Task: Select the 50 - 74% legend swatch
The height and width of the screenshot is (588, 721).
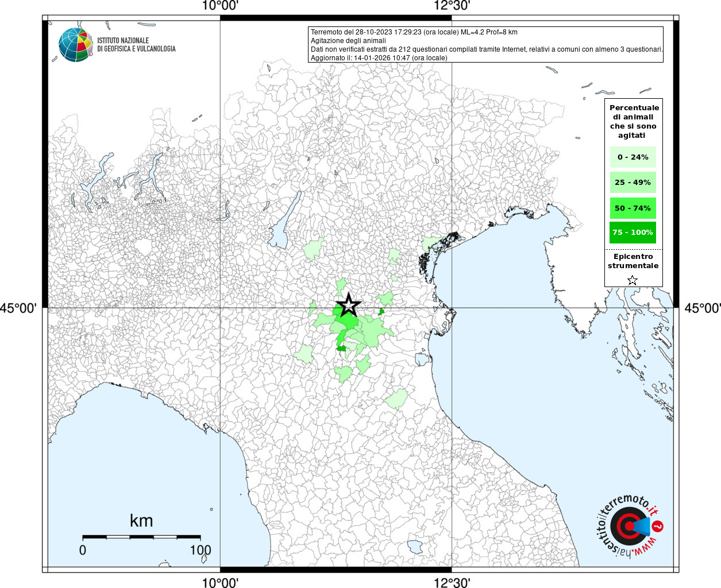Action: point(633,208)
